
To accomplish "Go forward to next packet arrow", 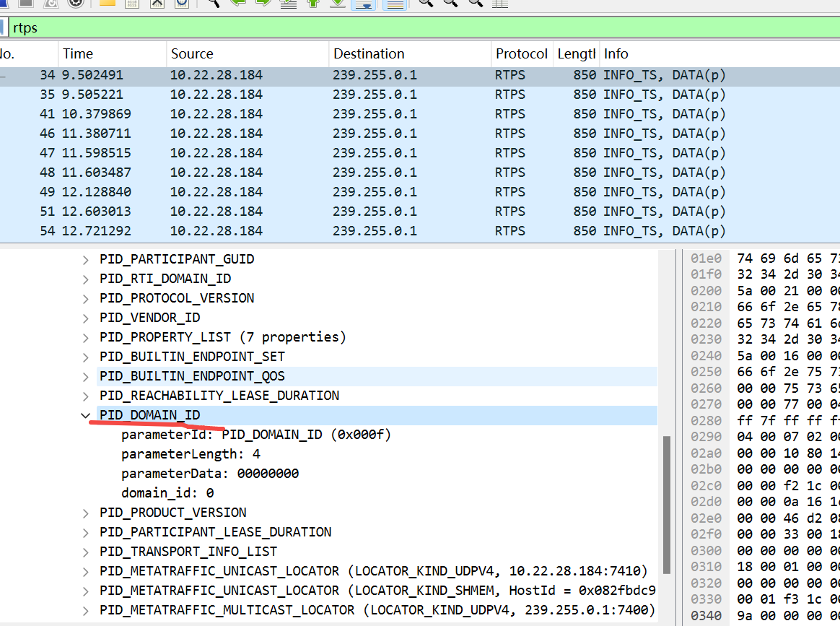I will (263, 3).
